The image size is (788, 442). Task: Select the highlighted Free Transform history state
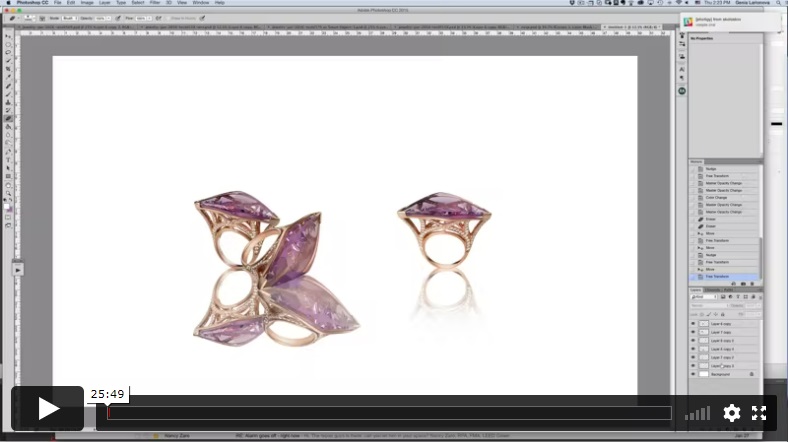coord(725,277)
